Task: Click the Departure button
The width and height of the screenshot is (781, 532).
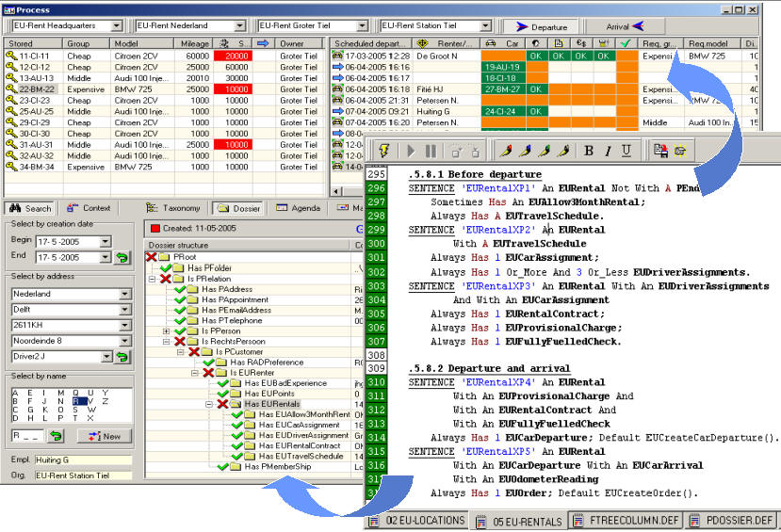Action: [x=541, y=26]
